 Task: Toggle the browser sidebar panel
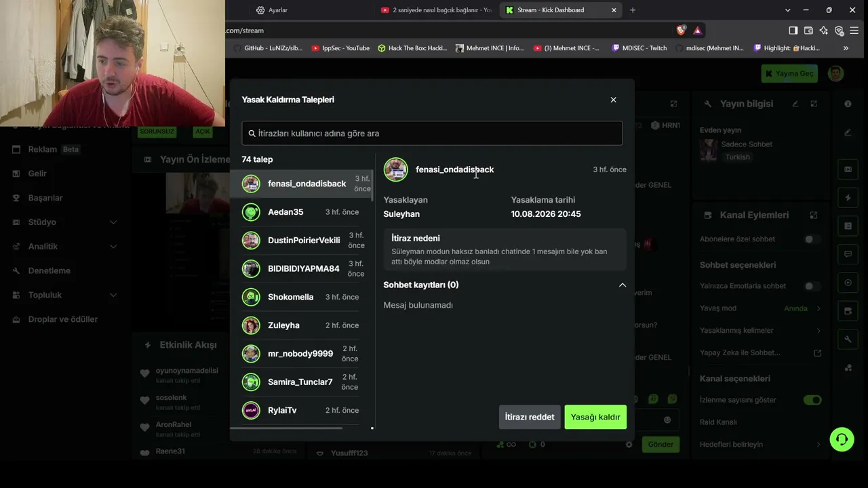[x=793, y=30]
